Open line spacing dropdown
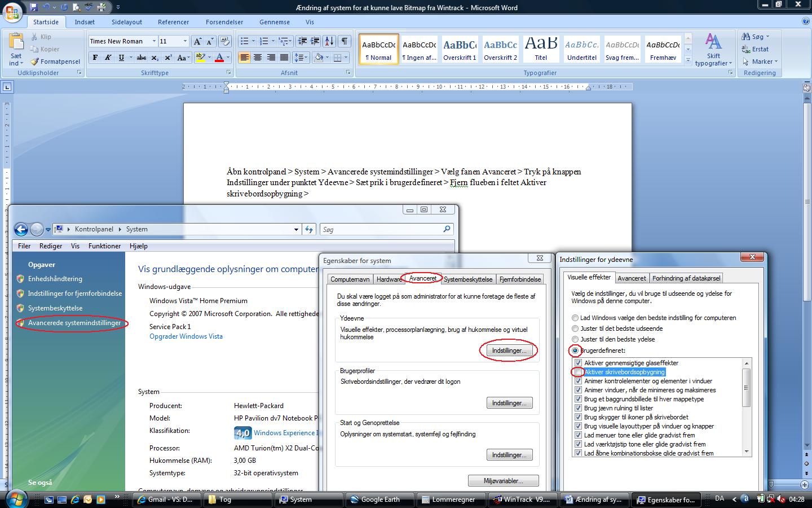This screenshot has height=508, width=812. point(301,58)
